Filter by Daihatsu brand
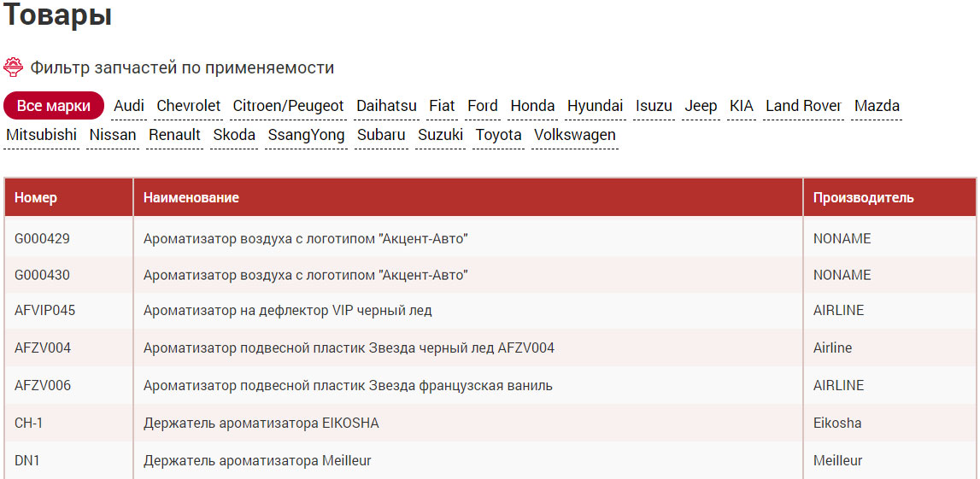This screenshot has height=479, width=980. [386, 106]
